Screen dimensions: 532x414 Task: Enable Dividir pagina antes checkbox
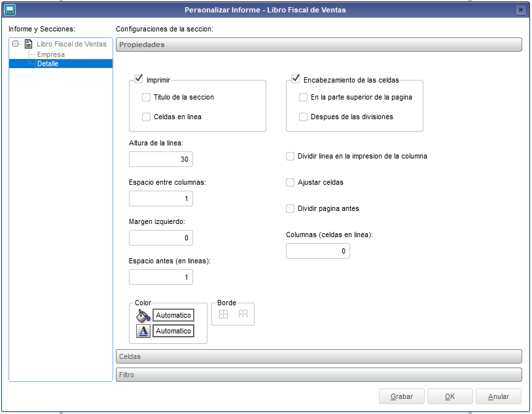290,208
